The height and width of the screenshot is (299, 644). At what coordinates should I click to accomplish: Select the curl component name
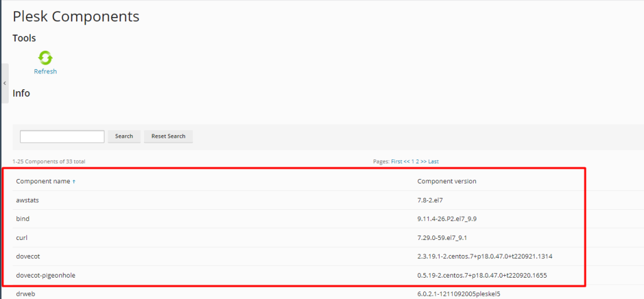pyautogui.click(x=22, y=238)
